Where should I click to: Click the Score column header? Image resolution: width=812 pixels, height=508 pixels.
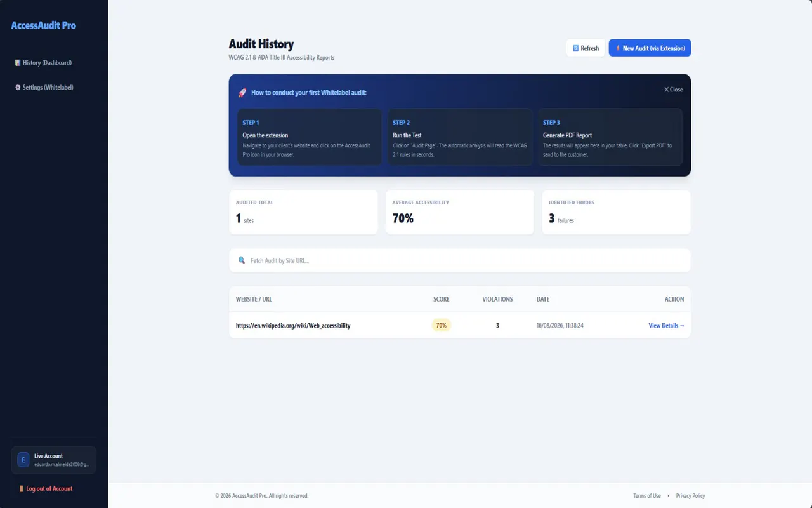[442, 299]
